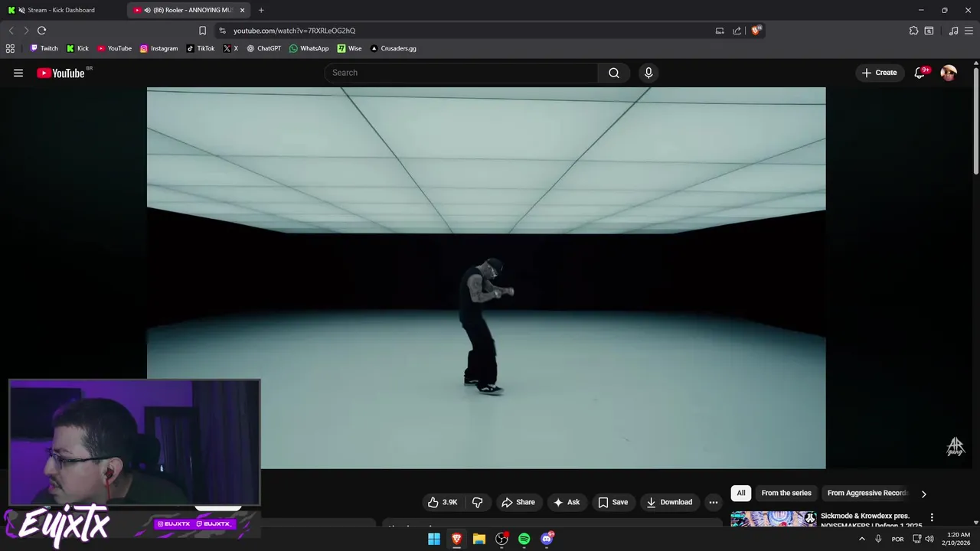Open the YouTube bookmark
This screenshot has width=980, height=551.
click(114, 48)
